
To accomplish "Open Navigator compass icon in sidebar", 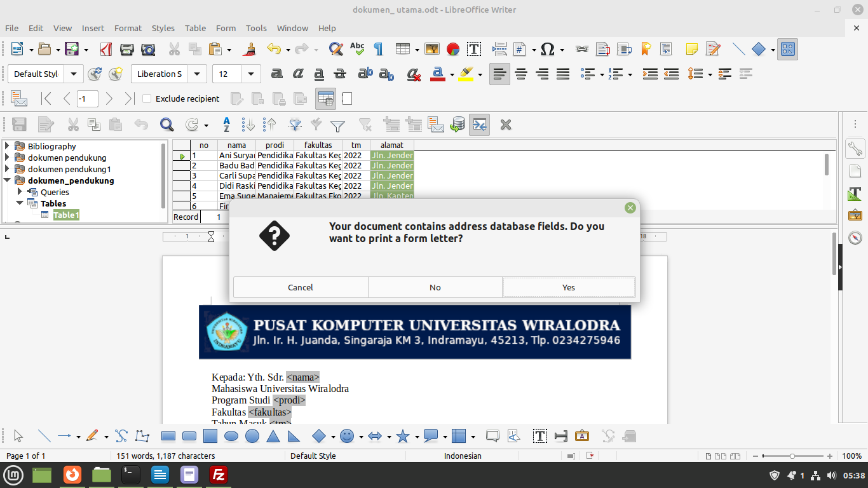I will (x=855, y=238).
